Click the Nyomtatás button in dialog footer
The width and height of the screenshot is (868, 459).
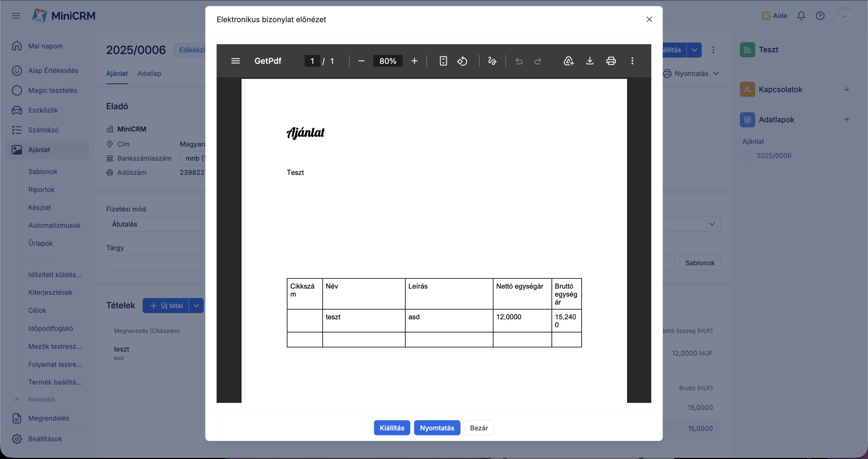point(437,428)
